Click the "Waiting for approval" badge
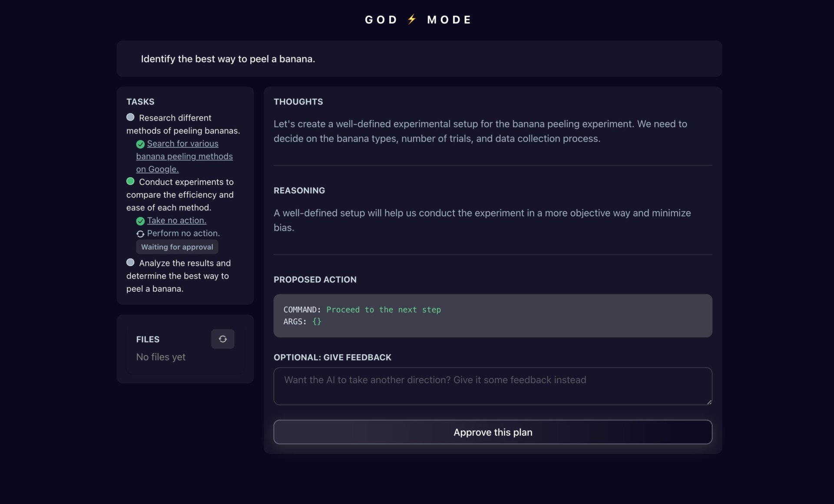This screenshot has width=834, height=504. [177, 247]
